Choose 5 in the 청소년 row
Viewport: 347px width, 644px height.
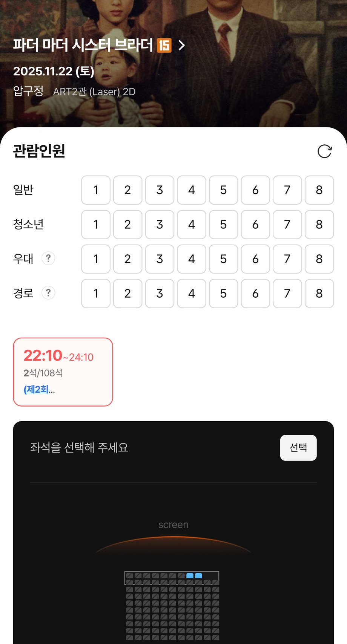(x=223, y=225)
